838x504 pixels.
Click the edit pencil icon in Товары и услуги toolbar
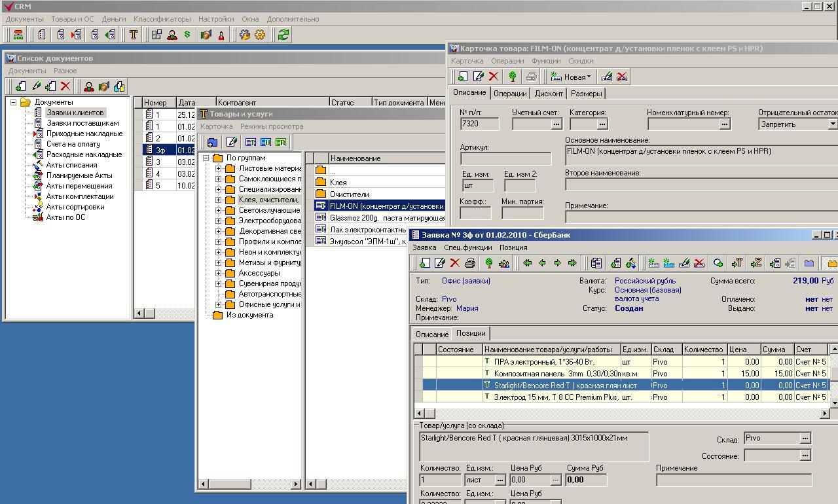point(231,142)
